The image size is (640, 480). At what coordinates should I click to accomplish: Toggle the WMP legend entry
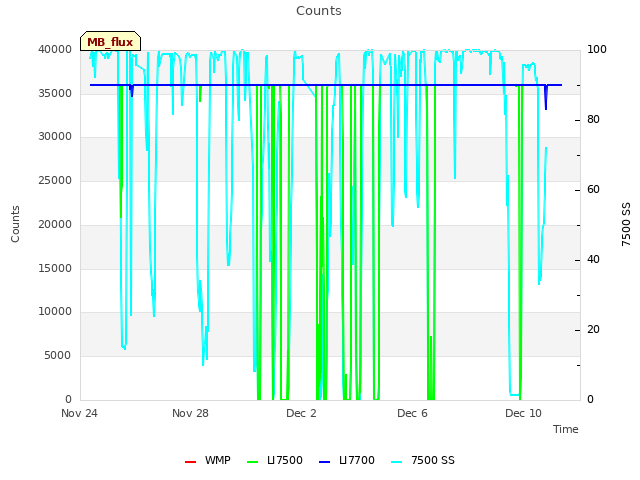(x=208, y=460)
